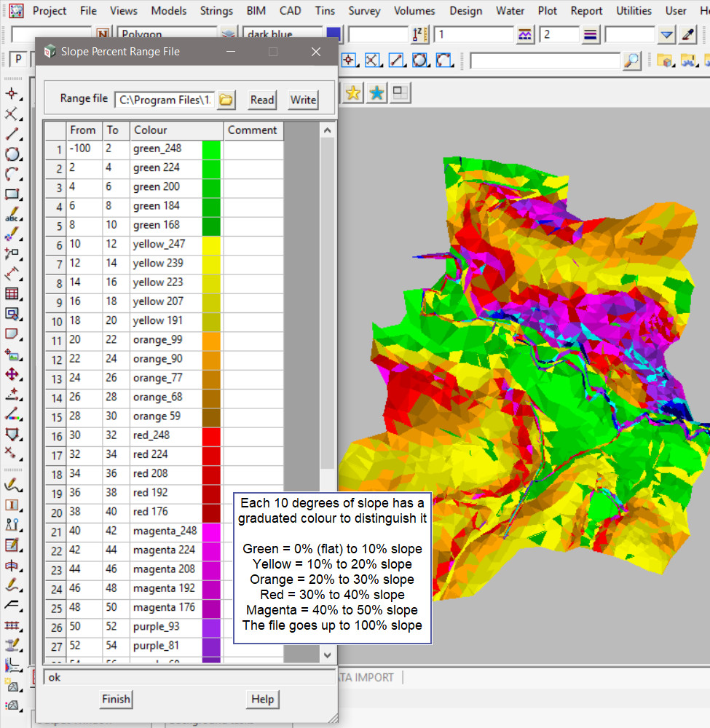Click the red table grid icon
710x728 pixels.
click(12, 294)
